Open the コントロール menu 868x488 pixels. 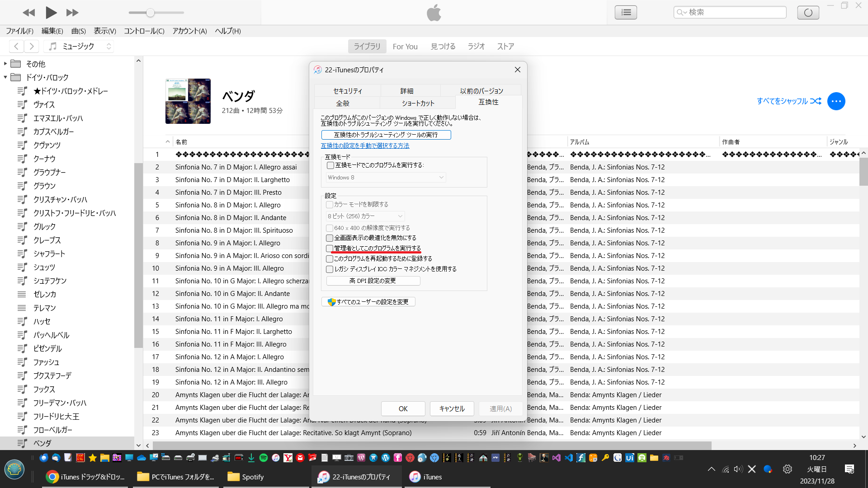click(x=144, y=31)
